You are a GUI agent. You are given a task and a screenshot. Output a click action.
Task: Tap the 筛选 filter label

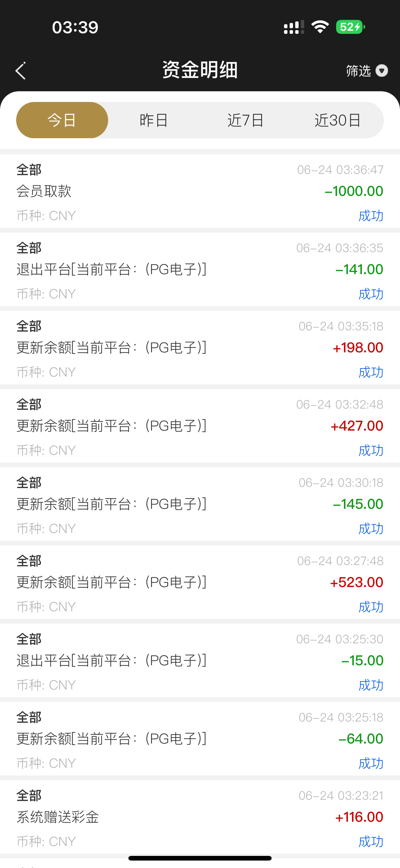(x=358, y=71)
